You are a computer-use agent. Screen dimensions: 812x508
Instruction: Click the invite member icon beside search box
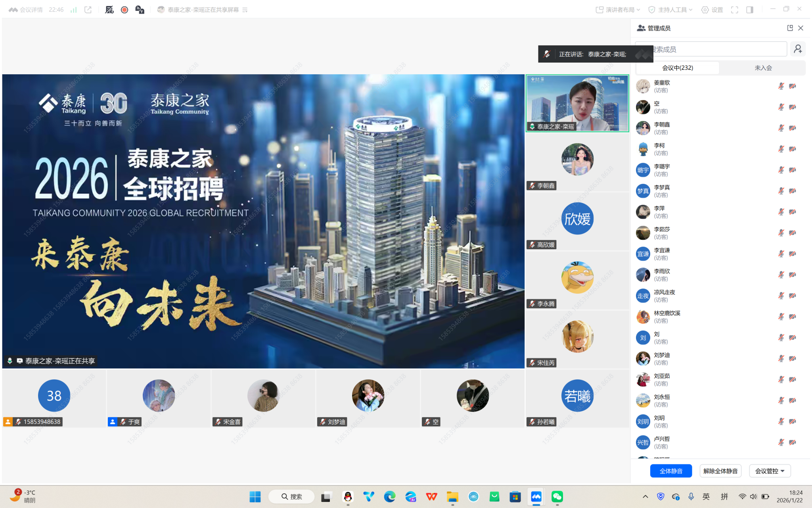[x=798, y=49]
